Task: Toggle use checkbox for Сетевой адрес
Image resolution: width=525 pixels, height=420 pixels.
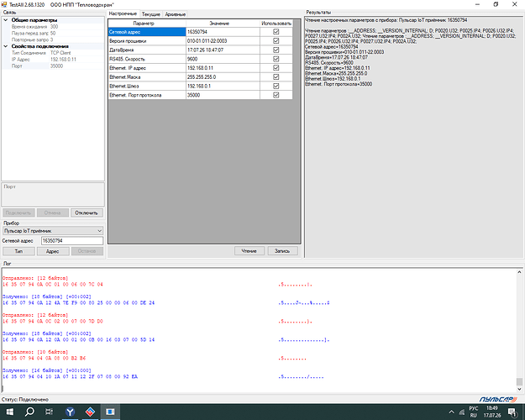Action: 276,32
